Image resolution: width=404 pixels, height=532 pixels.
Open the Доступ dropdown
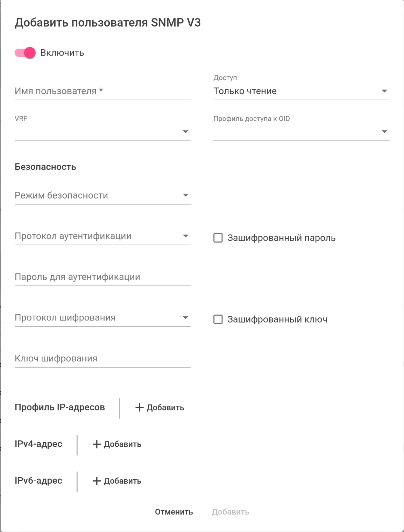(x=301, y=91)
